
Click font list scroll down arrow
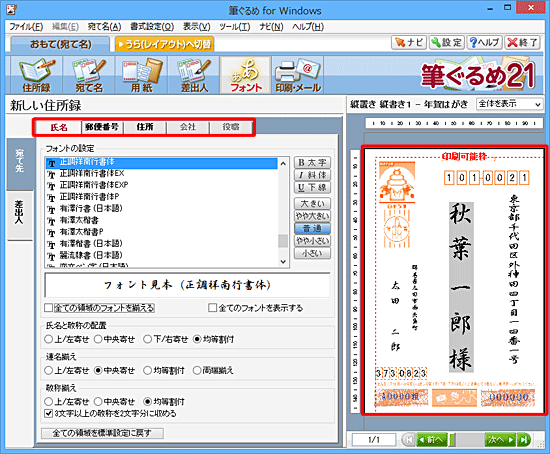pos(283,261)
